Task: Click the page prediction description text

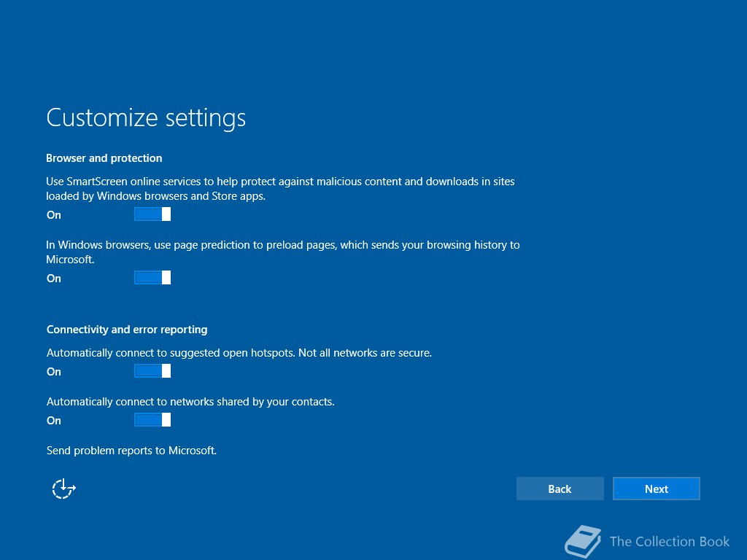Action: [x=283, y=252]
